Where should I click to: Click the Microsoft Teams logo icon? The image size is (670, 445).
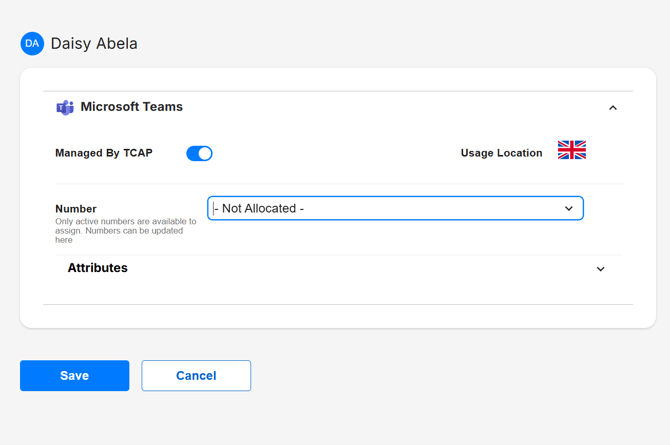pyautogui.click(x=65, y=107)
